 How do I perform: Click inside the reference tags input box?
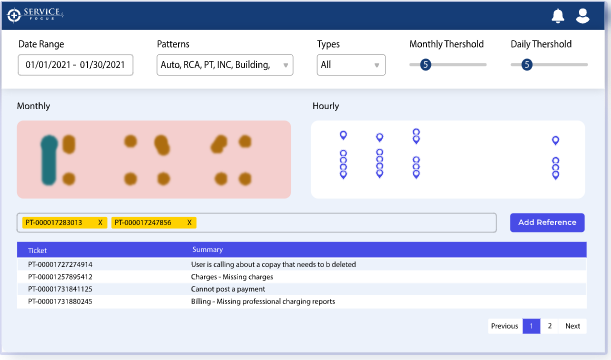click(x=256, y=222)
